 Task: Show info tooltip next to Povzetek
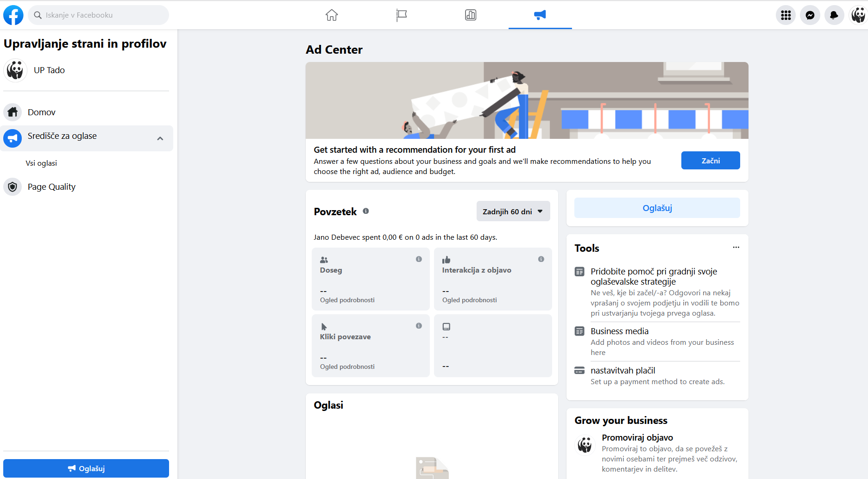366,211
